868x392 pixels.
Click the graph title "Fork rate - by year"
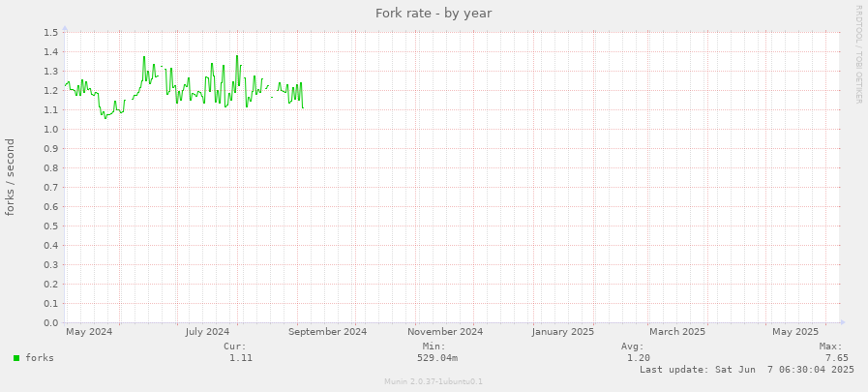pos(434,13)
